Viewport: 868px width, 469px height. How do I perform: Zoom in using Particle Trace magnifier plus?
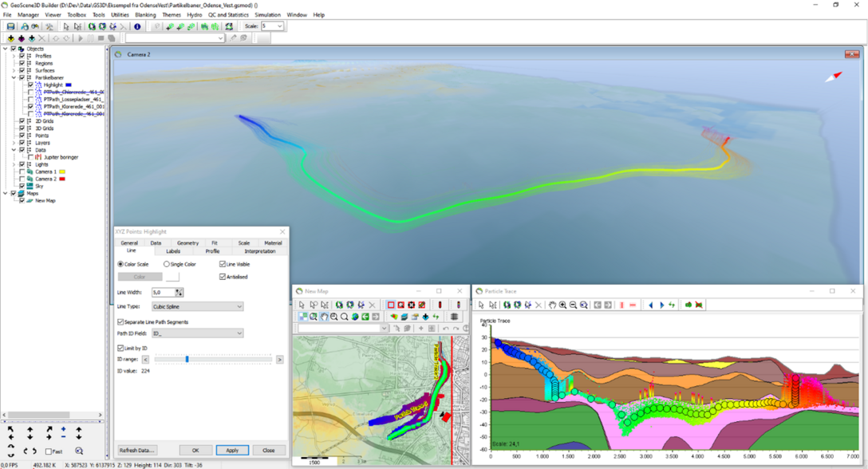click(x=563, y=305)
